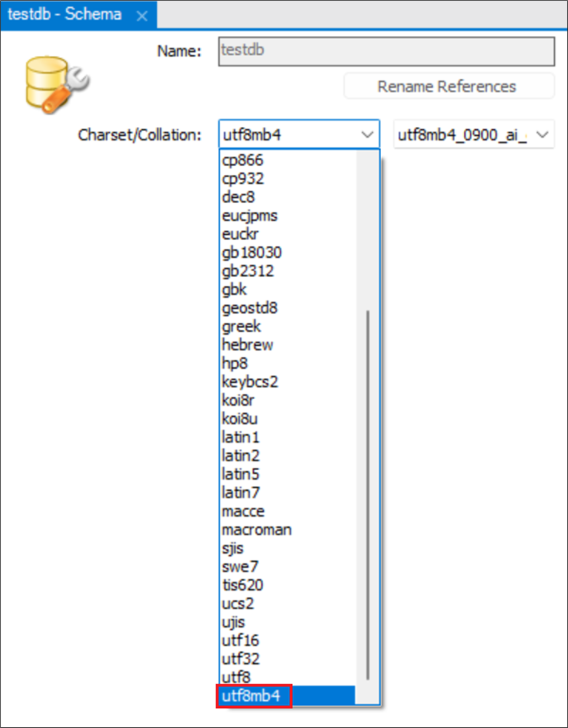This screenshot has height=728, width=568.
Task: Select ujis from the charset list
Action: [x=286, y=622]
